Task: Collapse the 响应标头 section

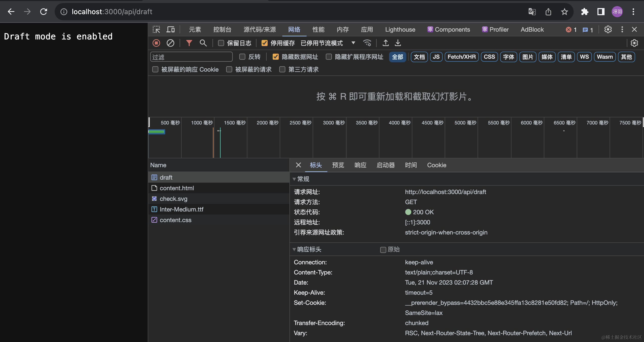Action: [x=294, y=249]
